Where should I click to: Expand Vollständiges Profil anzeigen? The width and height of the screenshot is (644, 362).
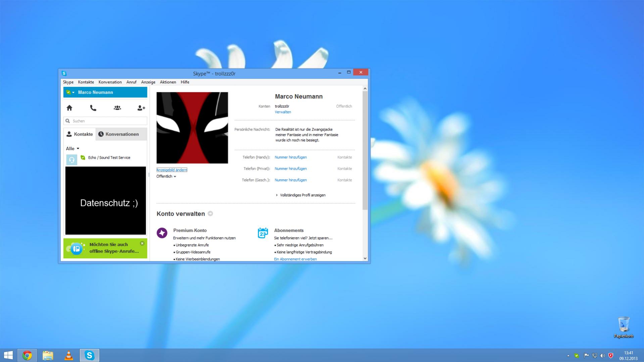pos(300,195)
